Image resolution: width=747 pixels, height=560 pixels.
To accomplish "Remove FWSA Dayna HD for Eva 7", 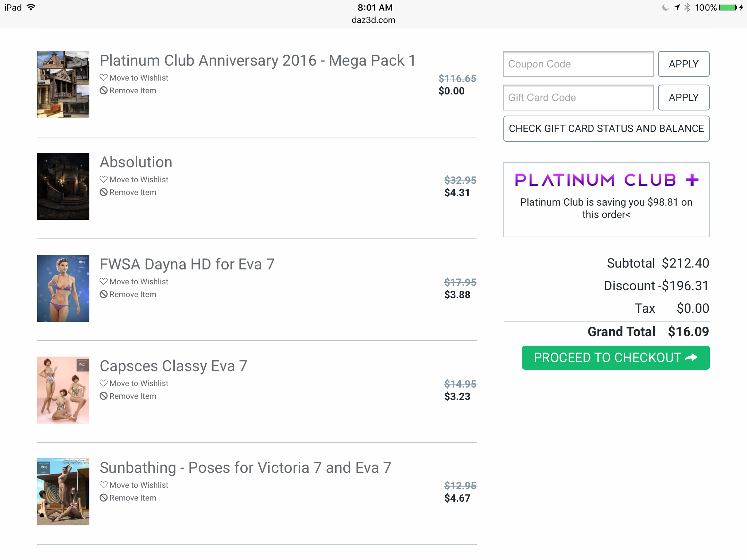I will 132,294.
